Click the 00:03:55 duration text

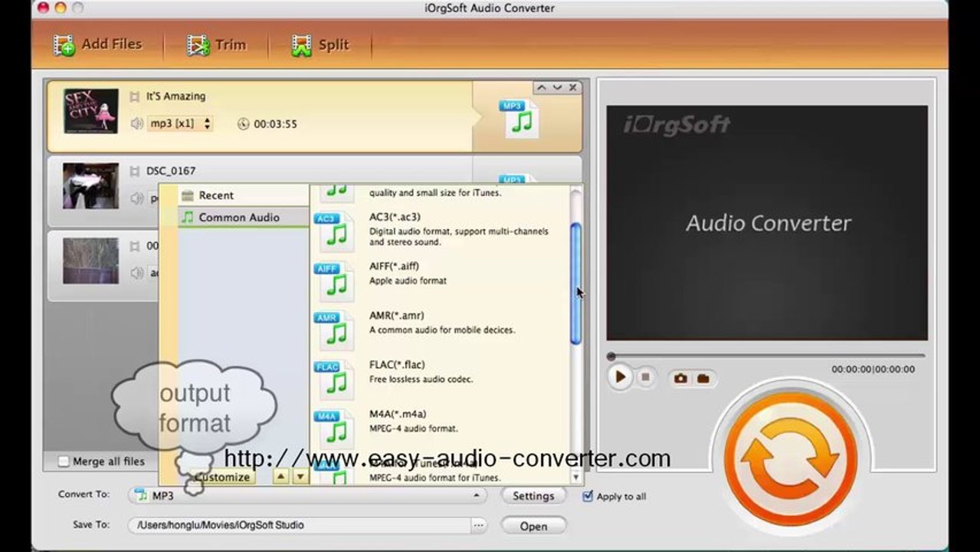click(275, 123)
